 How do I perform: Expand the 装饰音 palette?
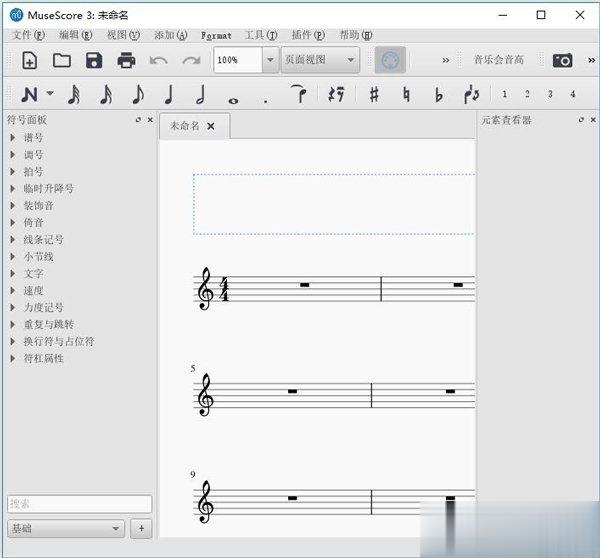[x=13, y=206]
